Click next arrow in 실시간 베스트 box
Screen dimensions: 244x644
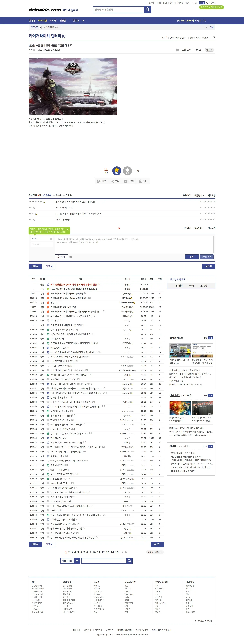click(x=212, y=338)
